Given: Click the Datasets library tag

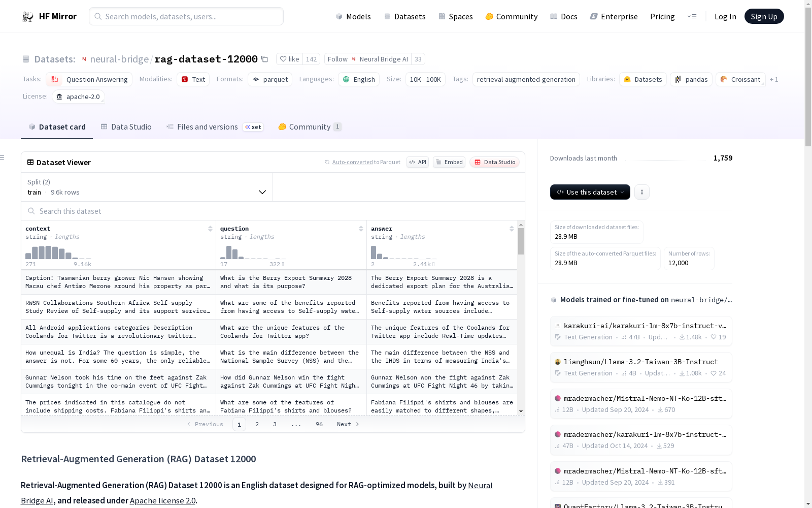Looking at the screenshot, I should pyautogui.click(x=643, y=79).
